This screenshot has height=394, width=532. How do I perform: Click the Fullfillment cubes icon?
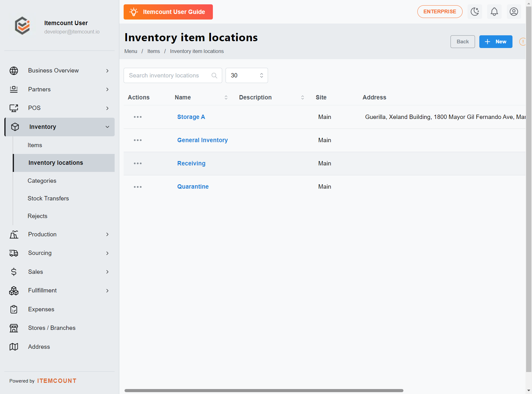pyautogui.click(x=14, y=291)
